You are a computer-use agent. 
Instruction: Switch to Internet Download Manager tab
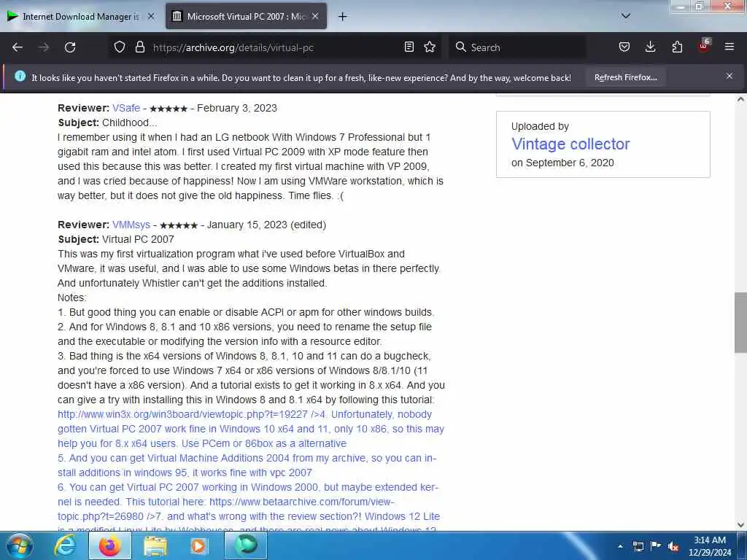(81, 17)
